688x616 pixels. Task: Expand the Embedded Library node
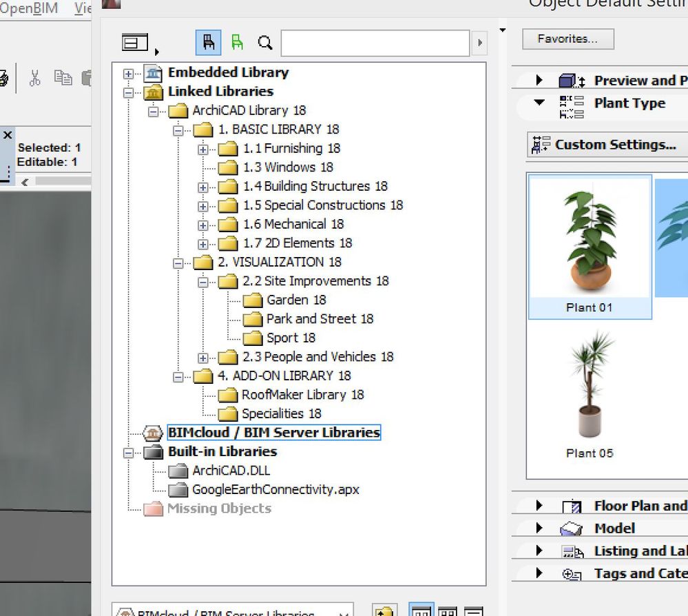click(x=128, y=73)
